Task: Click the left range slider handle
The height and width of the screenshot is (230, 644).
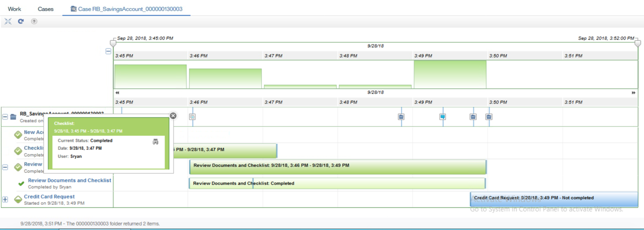Action: click(113, 43)
